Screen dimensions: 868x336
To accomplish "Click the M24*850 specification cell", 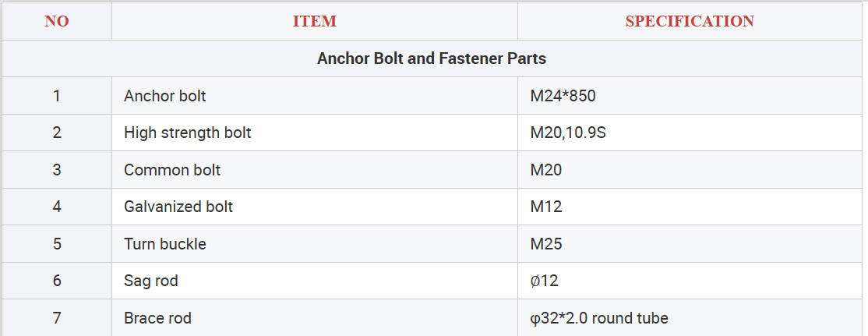I will coord(563,96).
